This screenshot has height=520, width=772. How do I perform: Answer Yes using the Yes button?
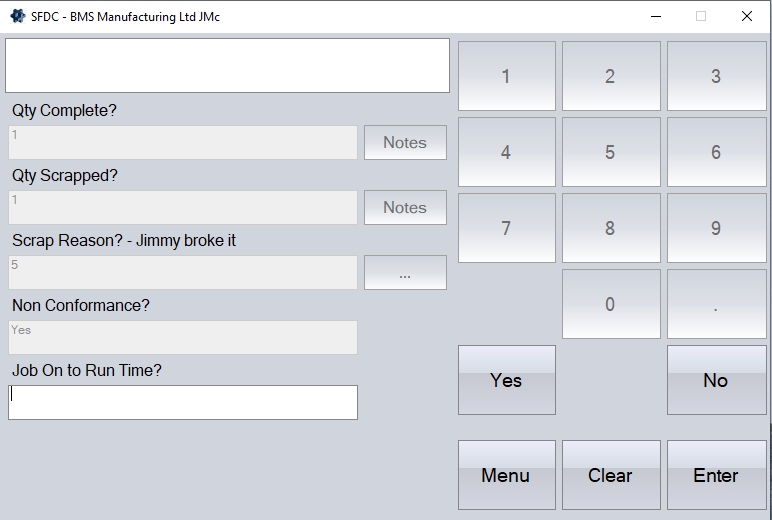(506, 380)
